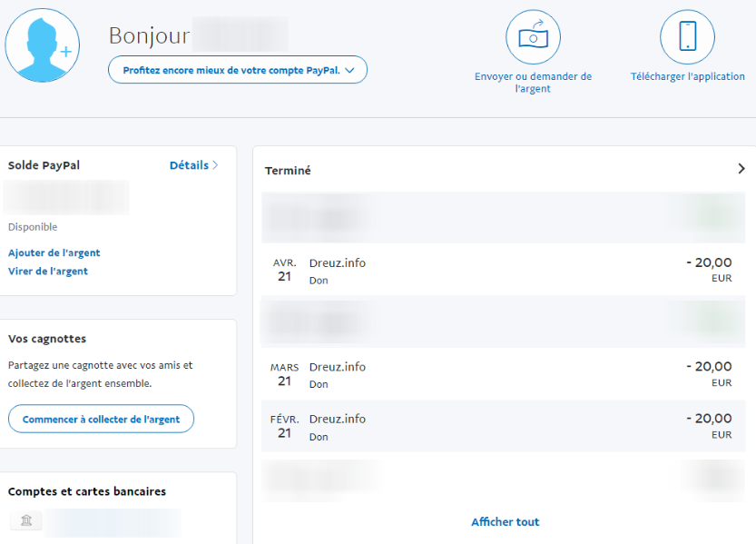This screenshot has width=756, height=544.
Task: Click 'Virer de l'argent' link
Action: [x=48, y=272]
